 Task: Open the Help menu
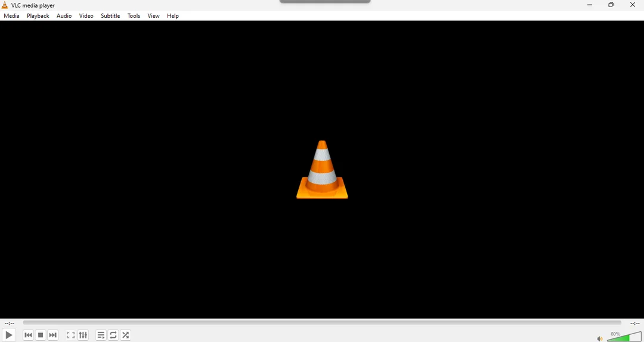172,15
